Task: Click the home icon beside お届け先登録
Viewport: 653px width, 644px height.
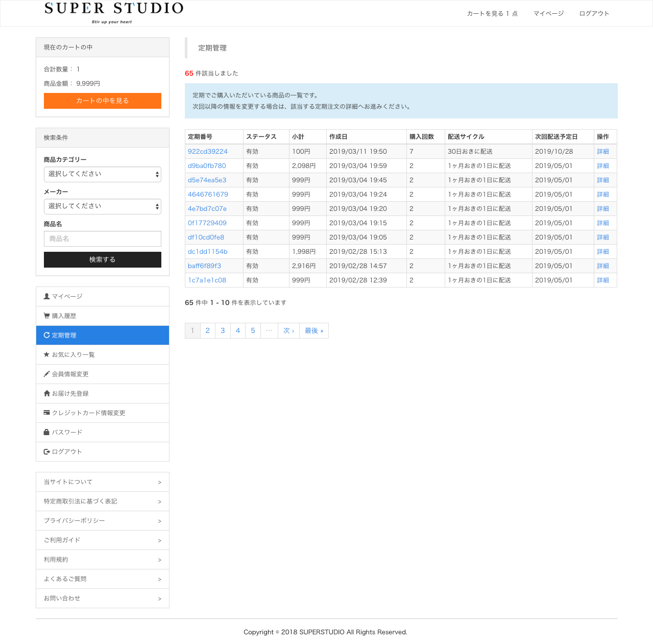Action: point(47,393)
